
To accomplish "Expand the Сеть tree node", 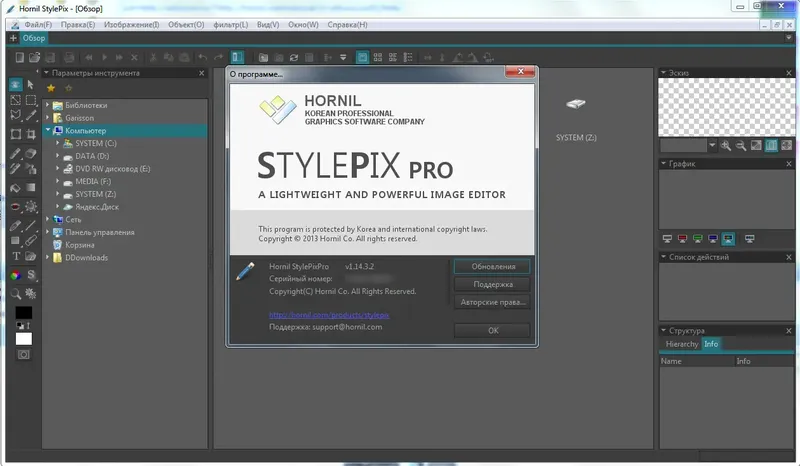I will [47, 219].
